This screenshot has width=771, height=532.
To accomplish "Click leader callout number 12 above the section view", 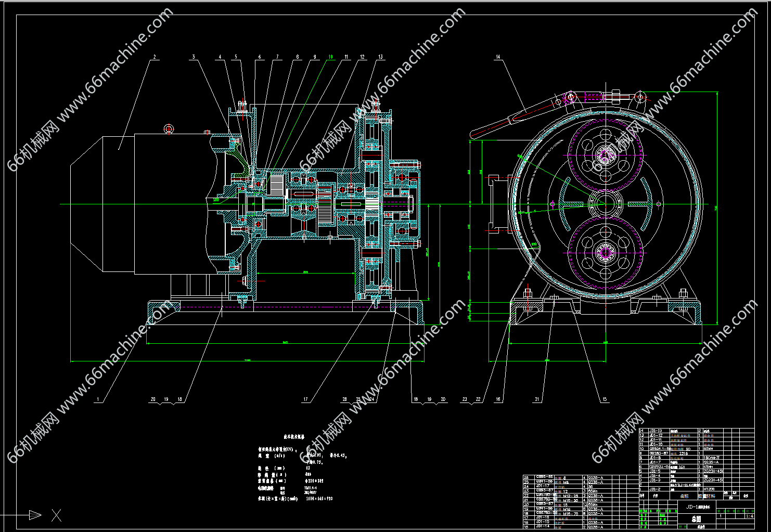I will click(x=362, y=57).
